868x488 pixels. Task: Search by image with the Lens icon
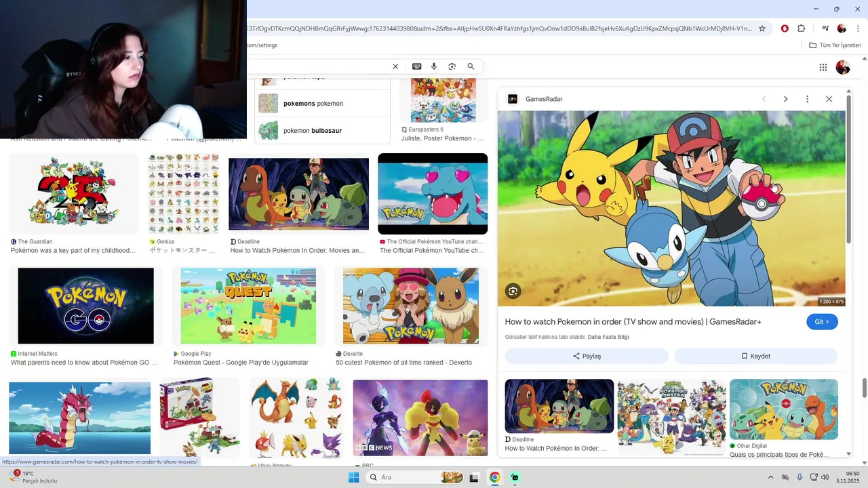pos(452,66)
